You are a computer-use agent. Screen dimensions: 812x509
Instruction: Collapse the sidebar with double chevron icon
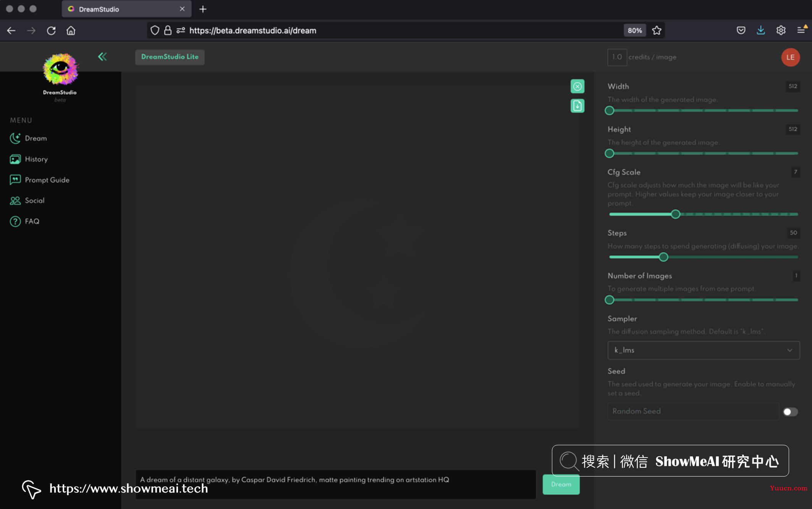coord(102,57)
